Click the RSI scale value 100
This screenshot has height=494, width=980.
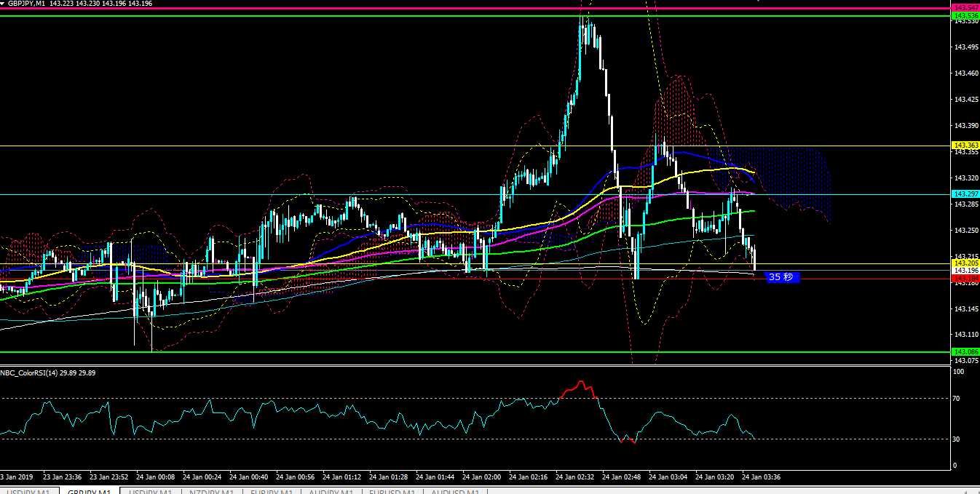click(959, 372)
